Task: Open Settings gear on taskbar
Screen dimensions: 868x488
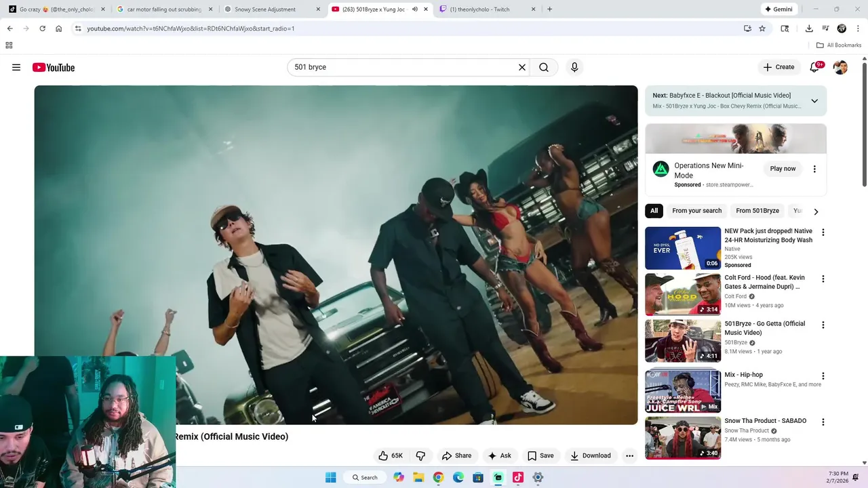Action: pos(538,477)
